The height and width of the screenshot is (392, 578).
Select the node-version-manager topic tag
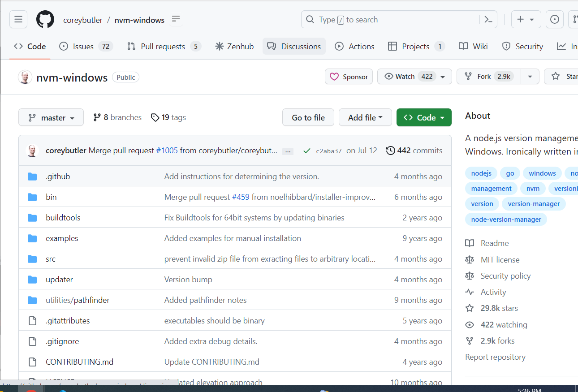tap(506, 220)
